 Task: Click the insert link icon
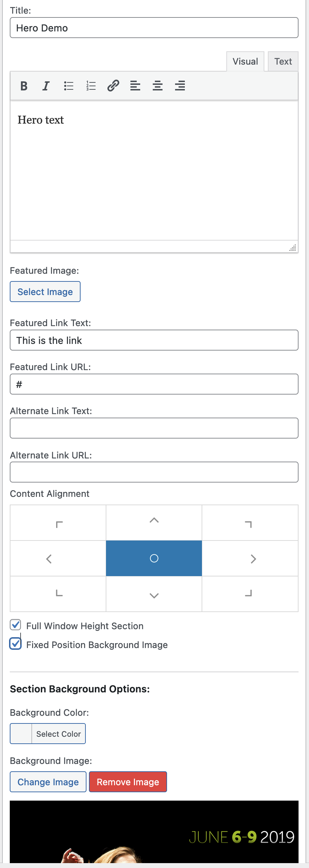tap(113, 86)
